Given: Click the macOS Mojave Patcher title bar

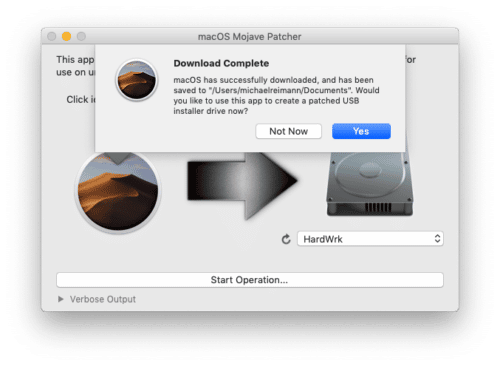Looking at the screenshot, I should tap(250, 36).
